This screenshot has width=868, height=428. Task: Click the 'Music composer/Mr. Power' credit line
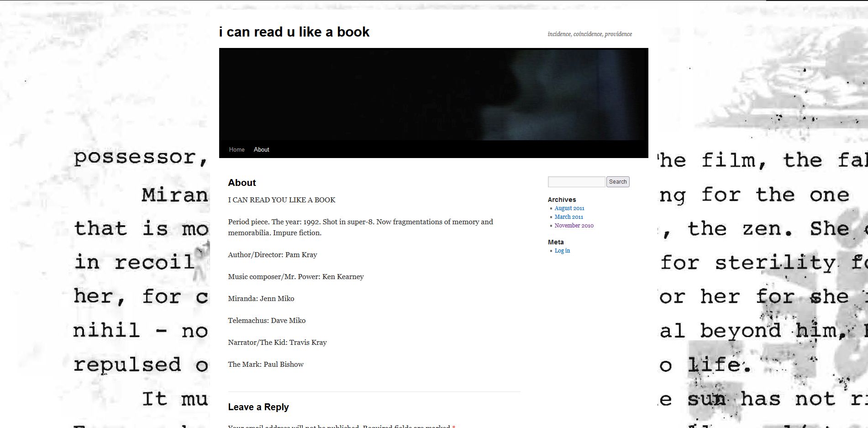296,277
